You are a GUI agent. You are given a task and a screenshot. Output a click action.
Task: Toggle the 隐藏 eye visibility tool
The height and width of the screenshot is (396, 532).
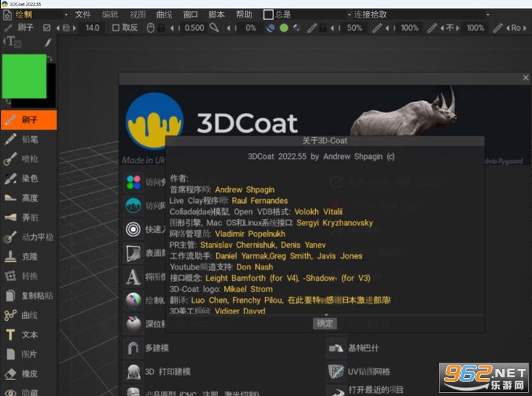coord(29,391)
